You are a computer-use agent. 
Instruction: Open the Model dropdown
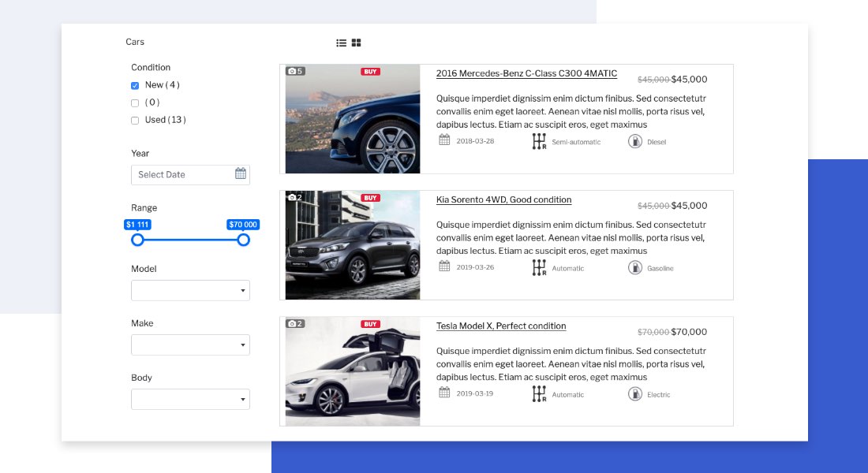190,290
